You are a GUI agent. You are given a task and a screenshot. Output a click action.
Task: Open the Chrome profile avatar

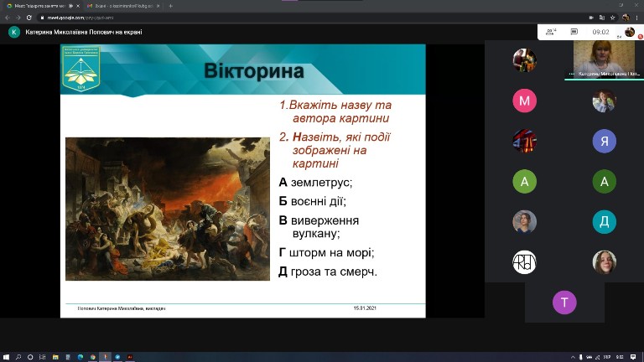[x=626, y=18]
